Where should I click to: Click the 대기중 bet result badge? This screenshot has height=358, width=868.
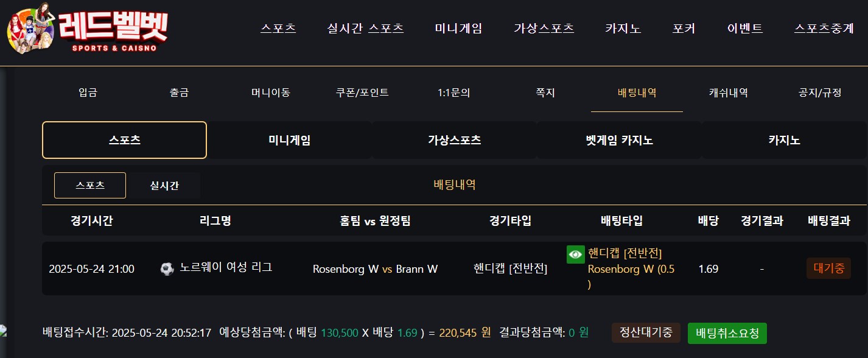click(x=828, y=268)
